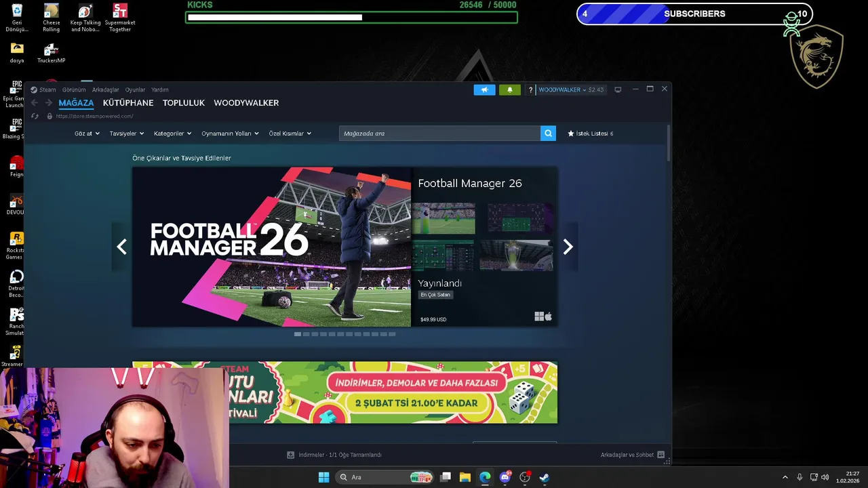Open the Yardım menu
Viewport: 868px width, 488px height.
(159, 89)
